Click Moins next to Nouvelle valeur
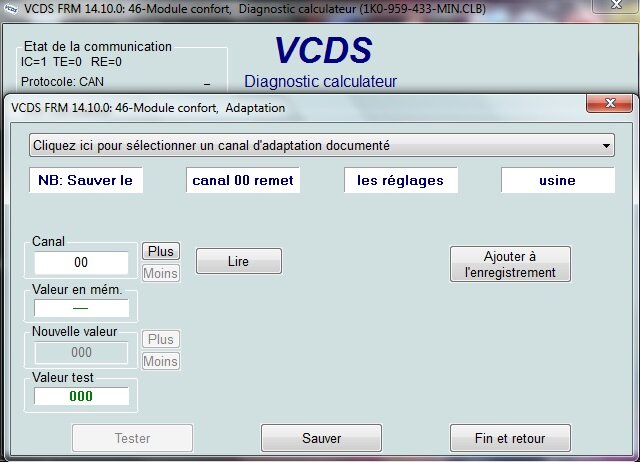640x462 pixels. pos(161,361)
